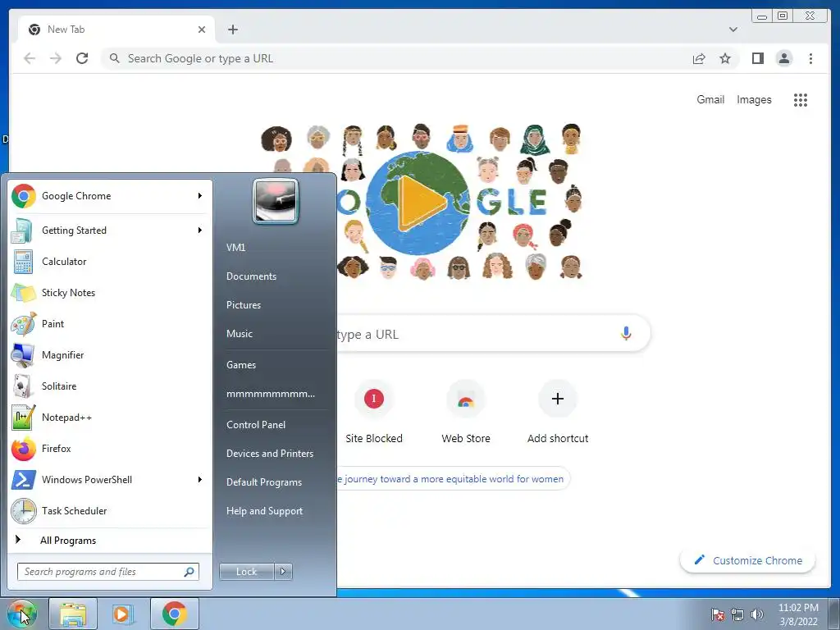Open the Web Store shortcut
840x630 pixels.
coord(466,412)
